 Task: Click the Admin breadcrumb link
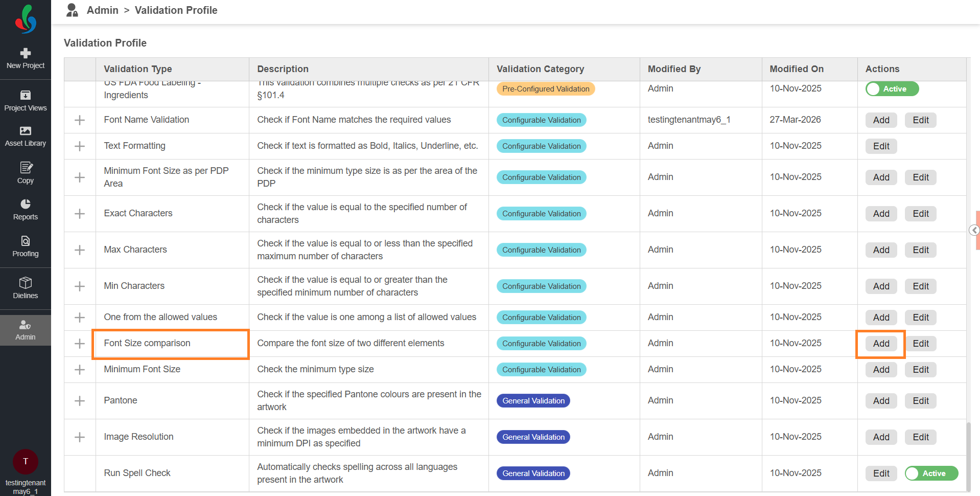coord(102,10)
